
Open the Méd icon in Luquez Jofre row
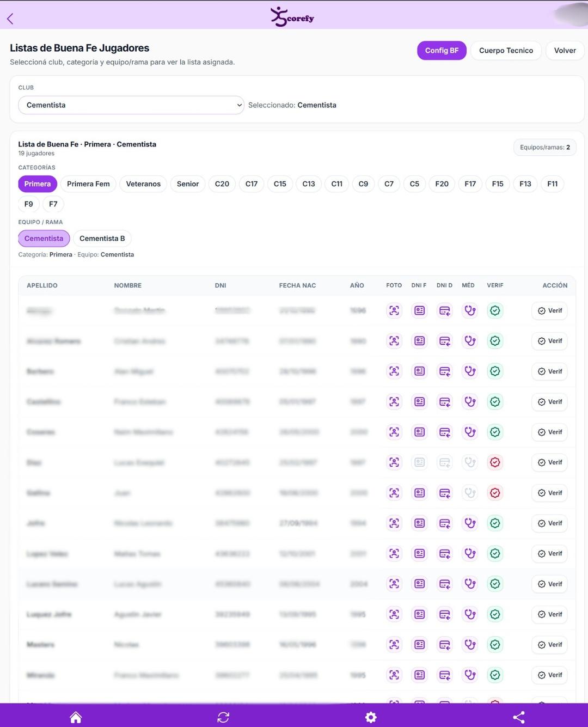[470, 614]
